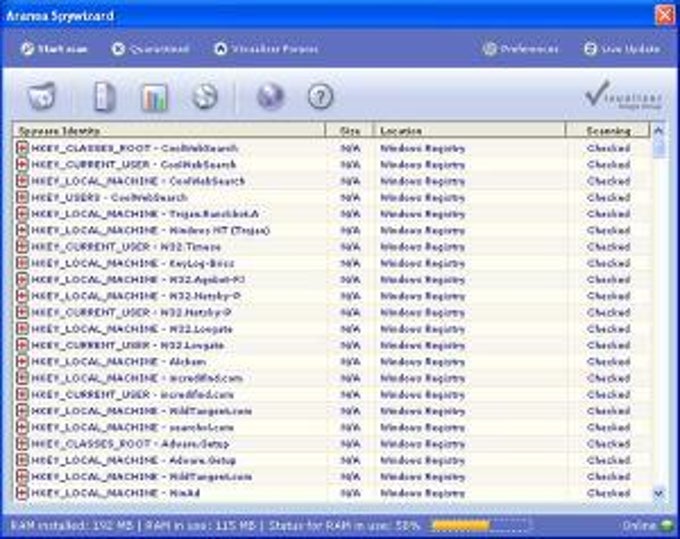Click the results list scrollbar thumb
Image resolution: width=680 pixels, height=539 pixels.
[658, 147]
